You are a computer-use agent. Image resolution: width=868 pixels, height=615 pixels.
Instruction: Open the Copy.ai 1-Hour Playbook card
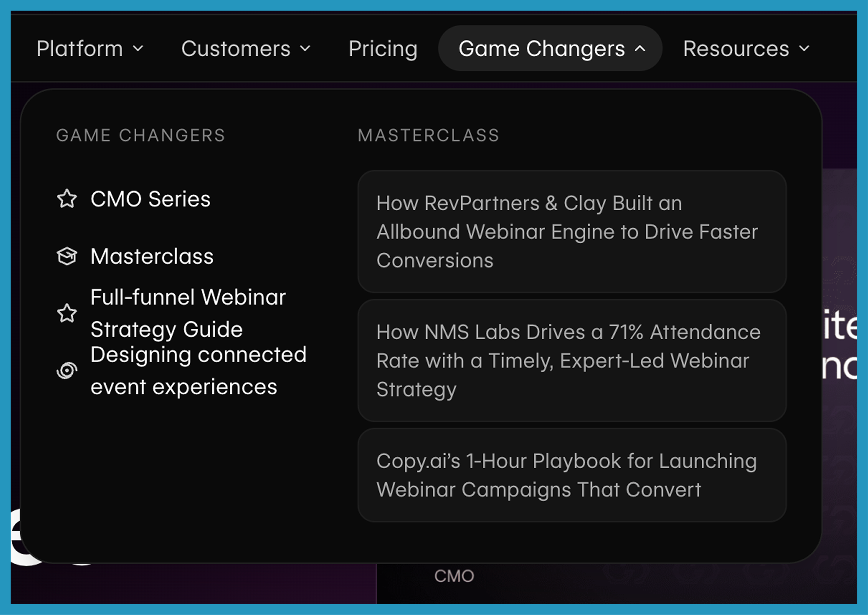(x=571, y=475)
